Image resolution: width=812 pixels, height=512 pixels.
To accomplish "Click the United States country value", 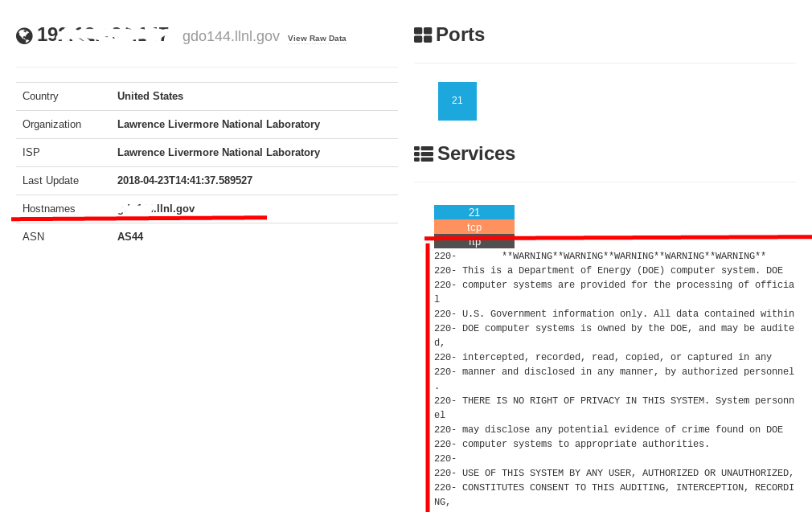I will (150, 96).
